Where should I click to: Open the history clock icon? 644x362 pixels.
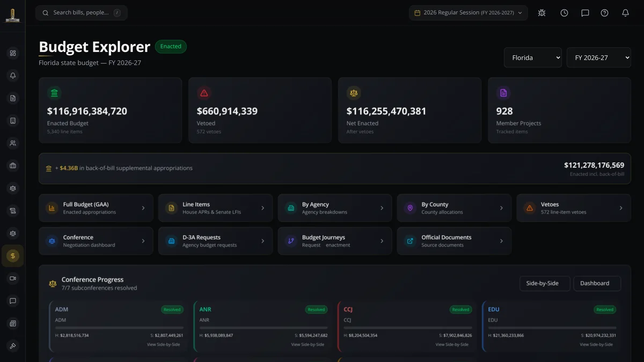[564, 13]
